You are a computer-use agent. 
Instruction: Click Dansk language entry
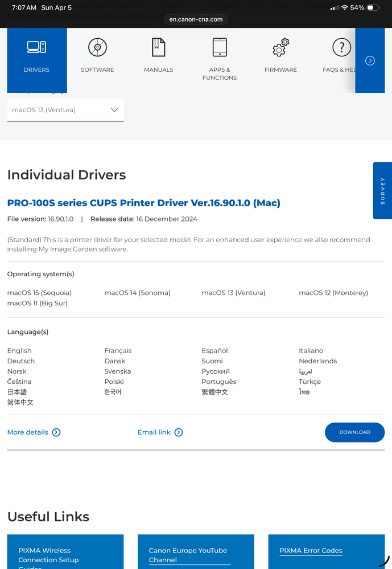(x=114, y=361)
